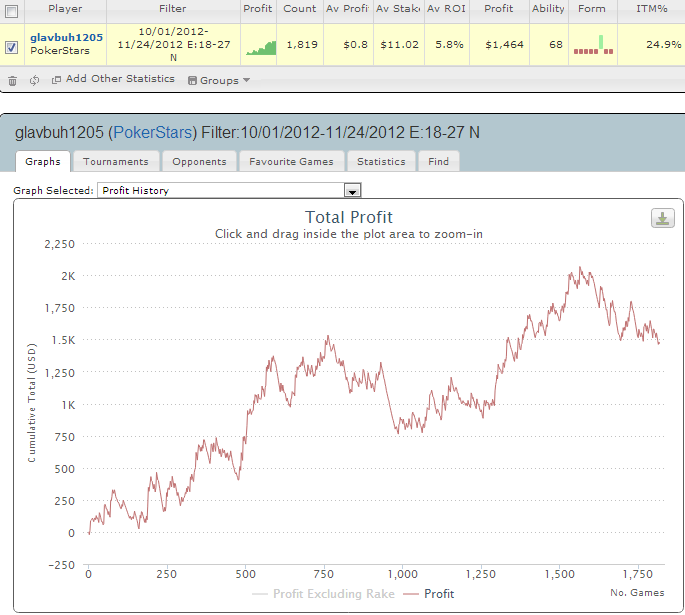Go to the Favourite Games tab
685x615 pixels.
[292, 161]
